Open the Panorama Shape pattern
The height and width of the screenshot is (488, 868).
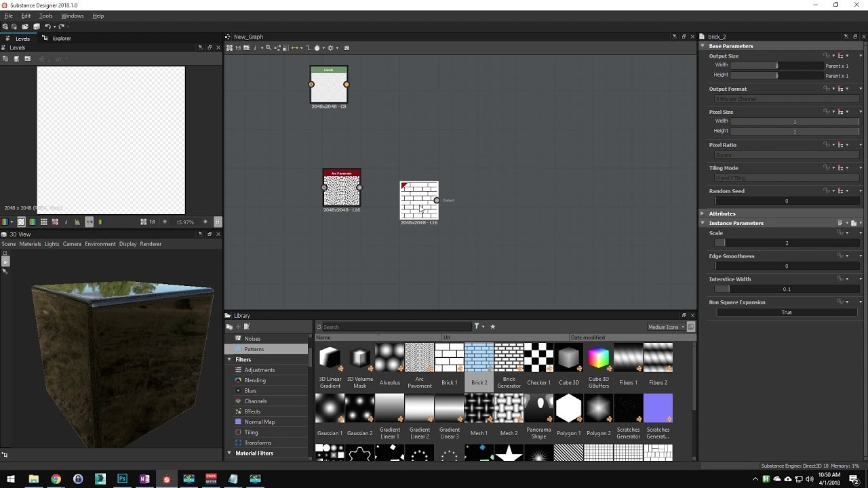[538, 407]
